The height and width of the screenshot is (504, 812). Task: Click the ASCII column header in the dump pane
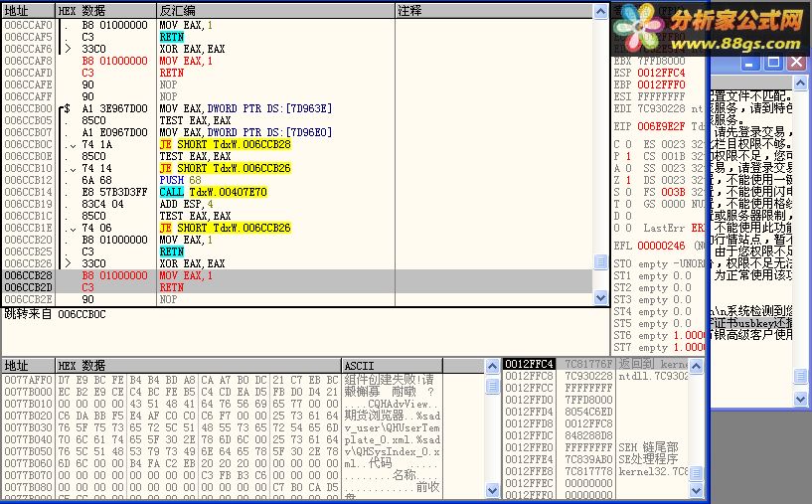(x=392, y=365)
